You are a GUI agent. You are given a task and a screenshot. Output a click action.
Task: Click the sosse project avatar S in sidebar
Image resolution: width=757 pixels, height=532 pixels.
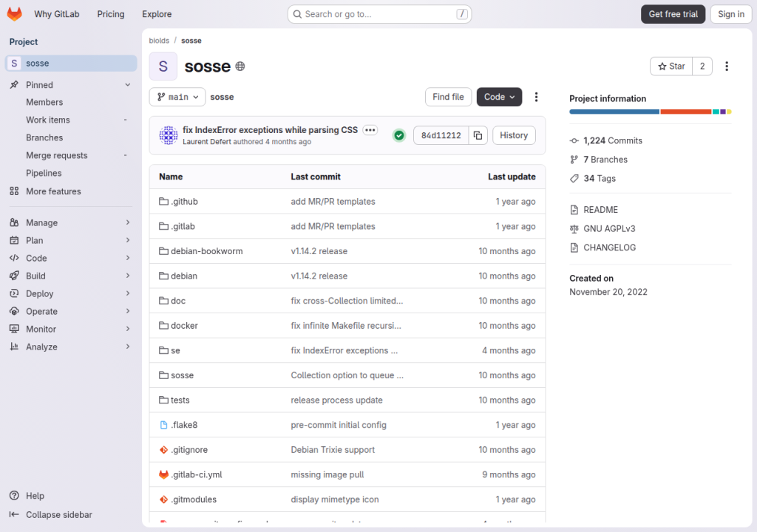tap(14, 64)
